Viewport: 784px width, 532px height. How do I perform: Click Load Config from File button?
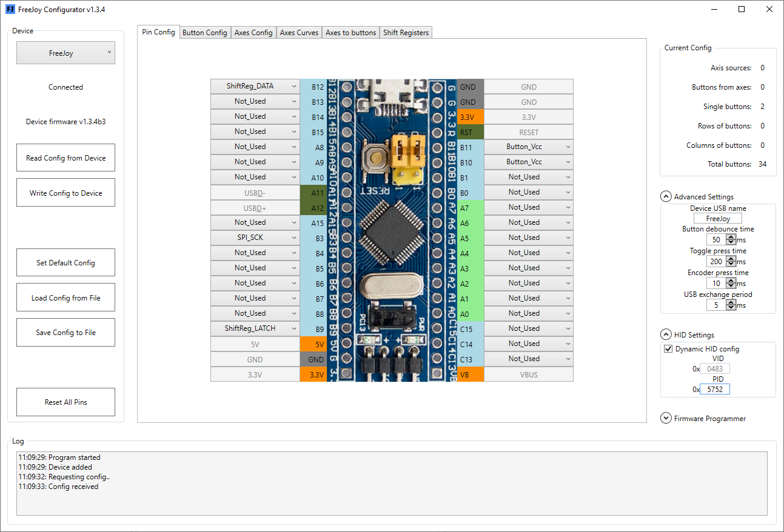point(65,298)
